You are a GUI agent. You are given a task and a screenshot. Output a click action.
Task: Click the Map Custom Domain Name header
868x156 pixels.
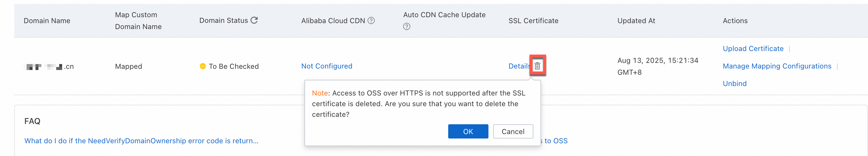point(138,20)
